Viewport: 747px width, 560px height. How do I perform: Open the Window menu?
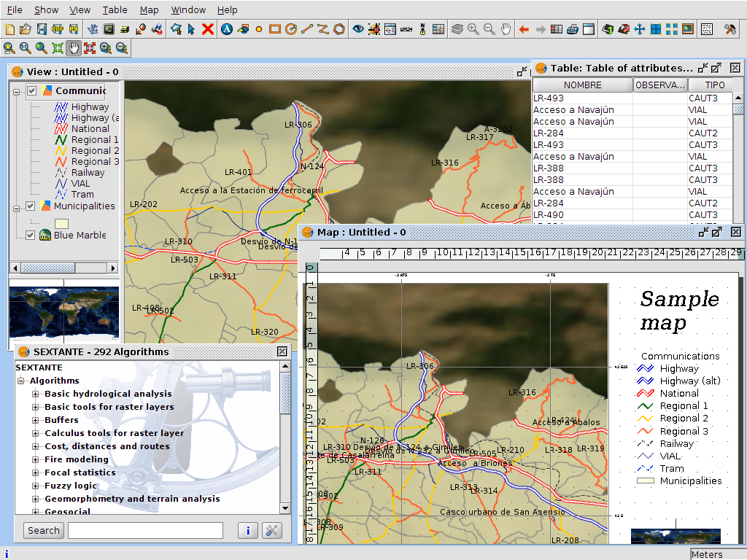point(188,9)
